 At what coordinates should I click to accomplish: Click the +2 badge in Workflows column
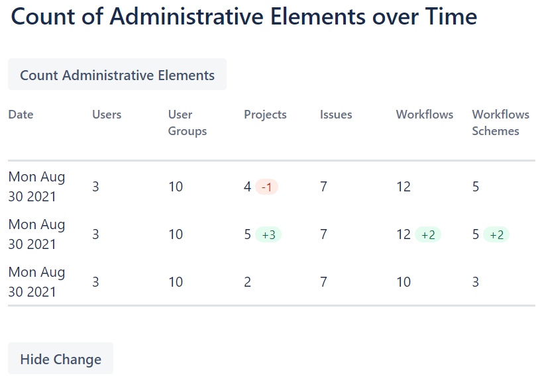428,235
